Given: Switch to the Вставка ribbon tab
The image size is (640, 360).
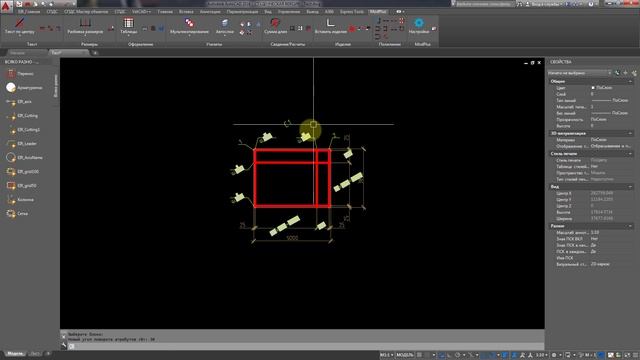Looking at the screenshot, I should (x=186, y=11).
